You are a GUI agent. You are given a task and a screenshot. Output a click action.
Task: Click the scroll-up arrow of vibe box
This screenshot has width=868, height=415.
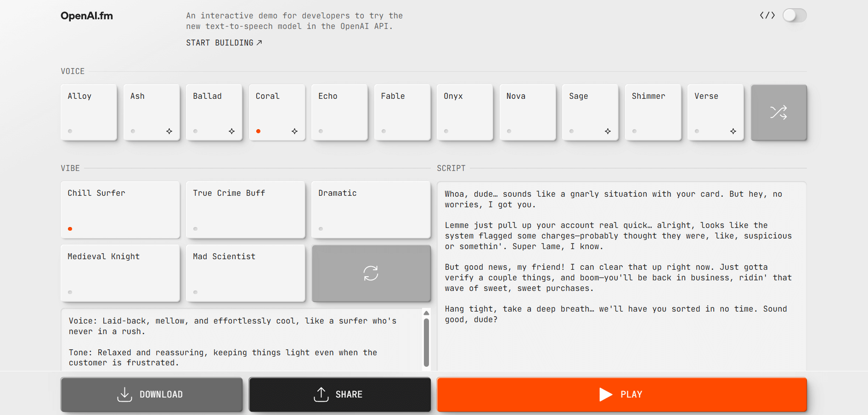pyautogui.click(x=426, y=313)
